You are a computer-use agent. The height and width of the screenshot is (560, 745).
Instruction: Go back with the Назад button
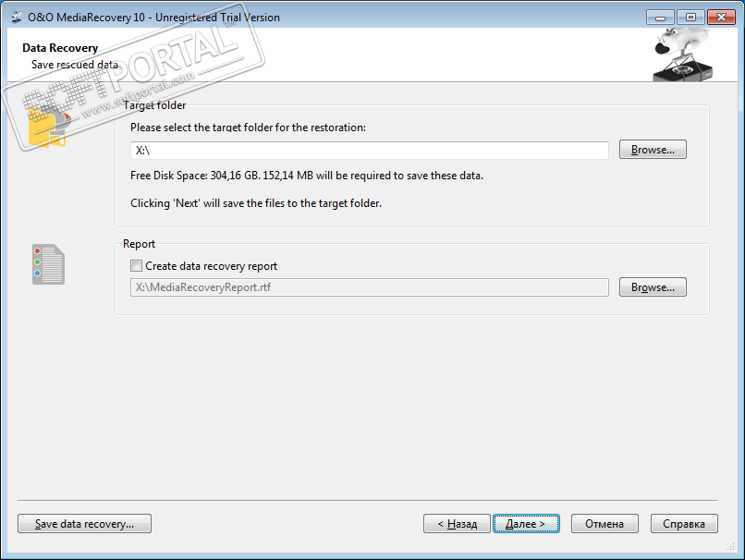click(457, 524)
